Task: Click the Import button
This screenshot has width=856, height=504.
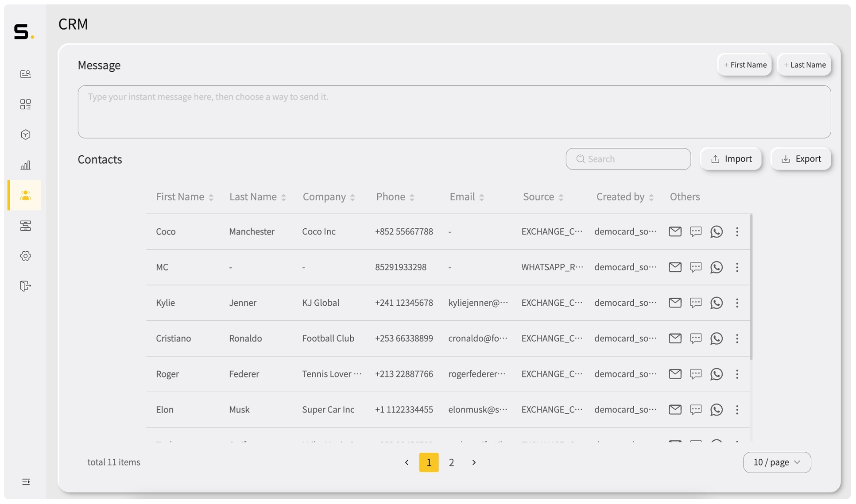Action: pyautogui.click(x=731, y=158)
